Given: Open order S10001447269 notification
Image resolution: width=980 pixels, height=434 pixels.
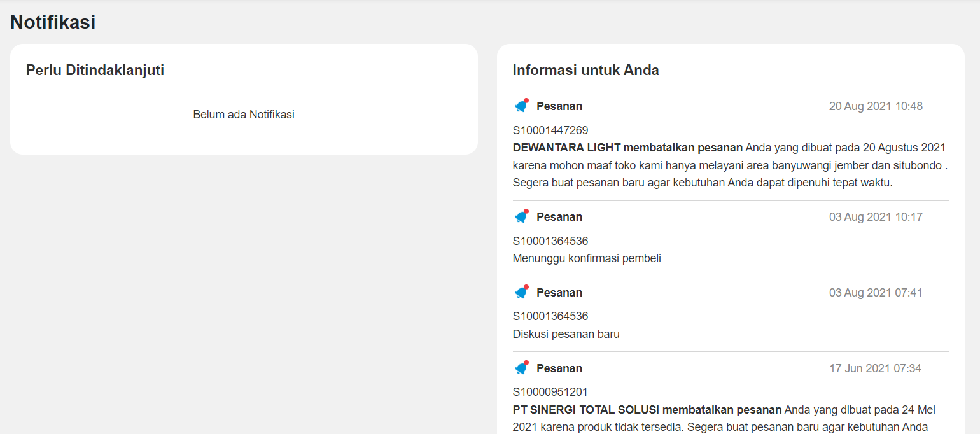Looking at the screenshot, I should click(550, 130).
